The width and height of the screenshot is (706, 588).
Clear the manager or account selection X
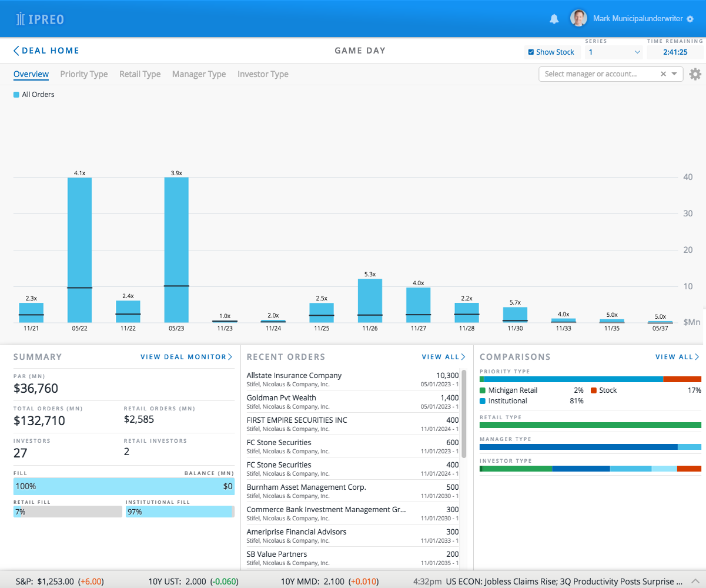coord(663,74)
